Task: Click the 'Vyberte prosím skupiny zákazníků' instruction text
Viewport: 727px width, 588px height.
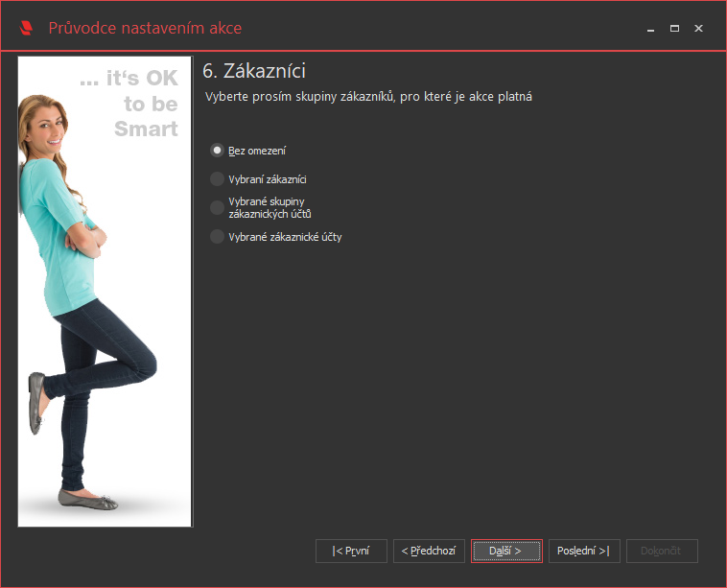Action: pyautogui.click(x=368, y=97)
